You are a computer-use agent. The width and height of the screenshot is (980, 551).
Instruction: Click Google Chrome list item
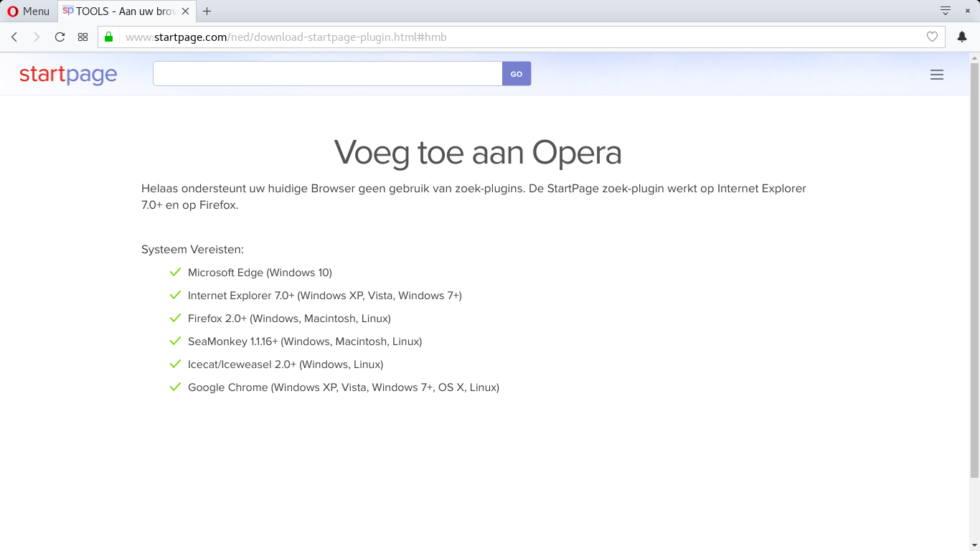pos(344,387)
